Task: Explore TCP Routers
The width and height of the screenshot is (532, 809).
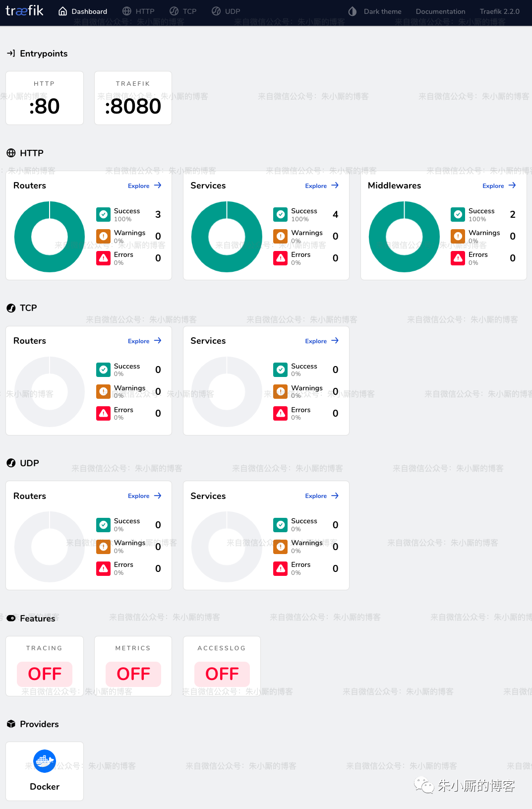Action: click(145, 341)
